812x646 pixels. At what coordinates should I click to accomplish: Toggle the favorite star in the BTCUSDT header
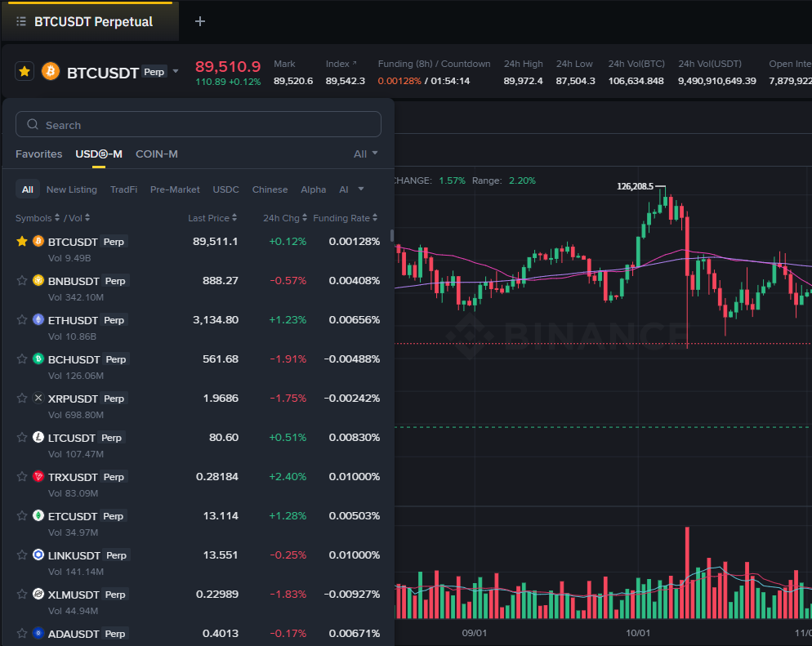[x=25, y=71]
